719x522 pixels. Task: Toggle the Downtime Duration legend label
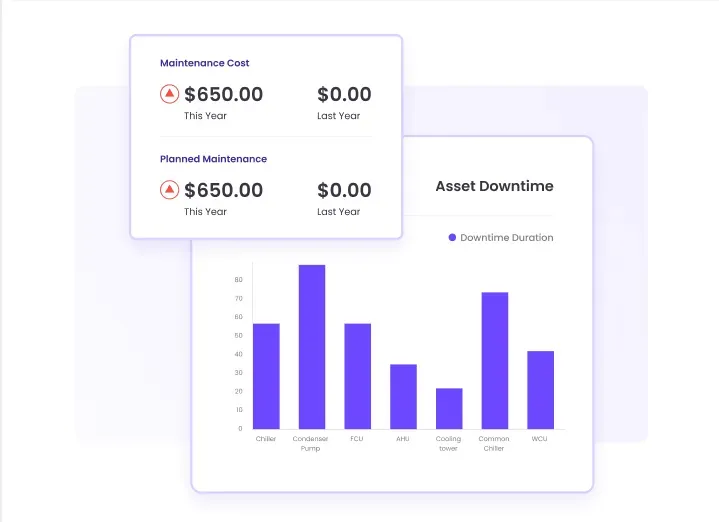tap(506, 238)
